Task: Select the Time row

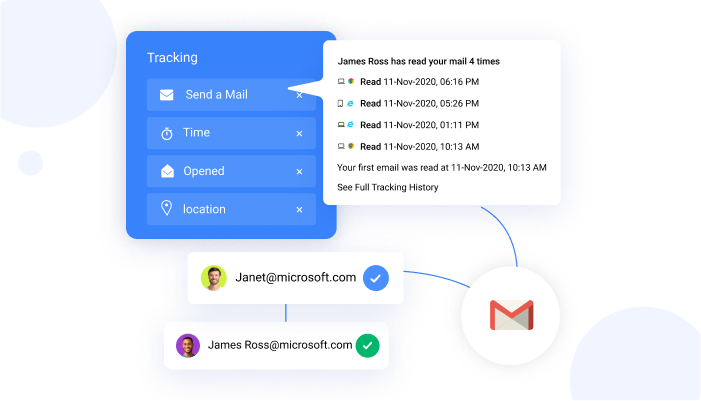Action: pos(231,133)
